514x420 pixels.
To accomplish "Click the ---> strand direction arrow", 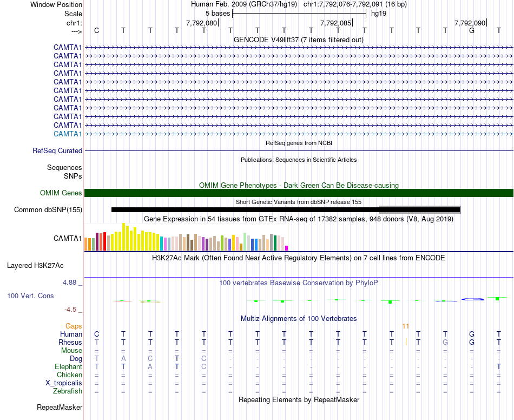I will (76, 31).
